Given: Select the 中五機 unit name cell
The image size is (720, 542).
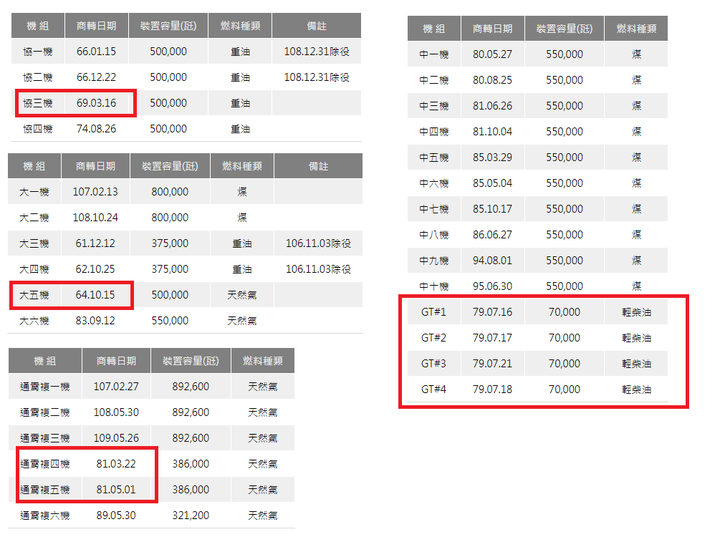Looking at the screenshot, I should point(433,157).
